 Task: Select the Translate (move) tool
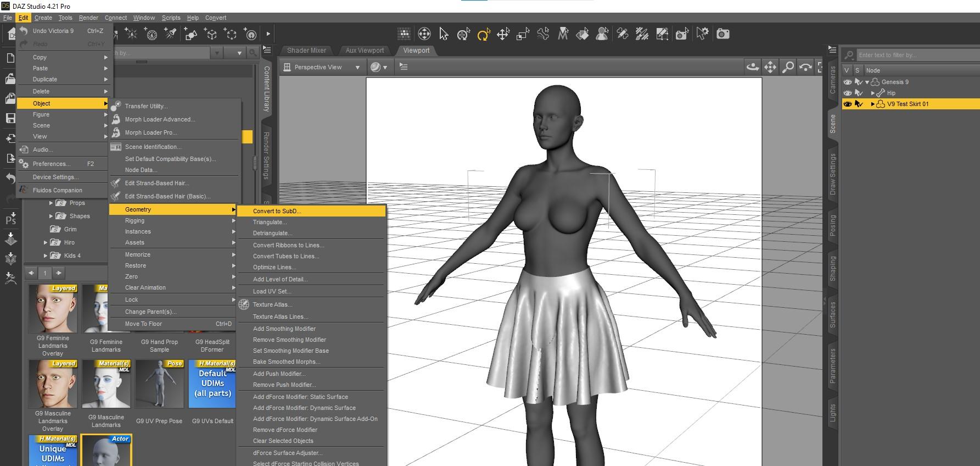pos(503,35)
